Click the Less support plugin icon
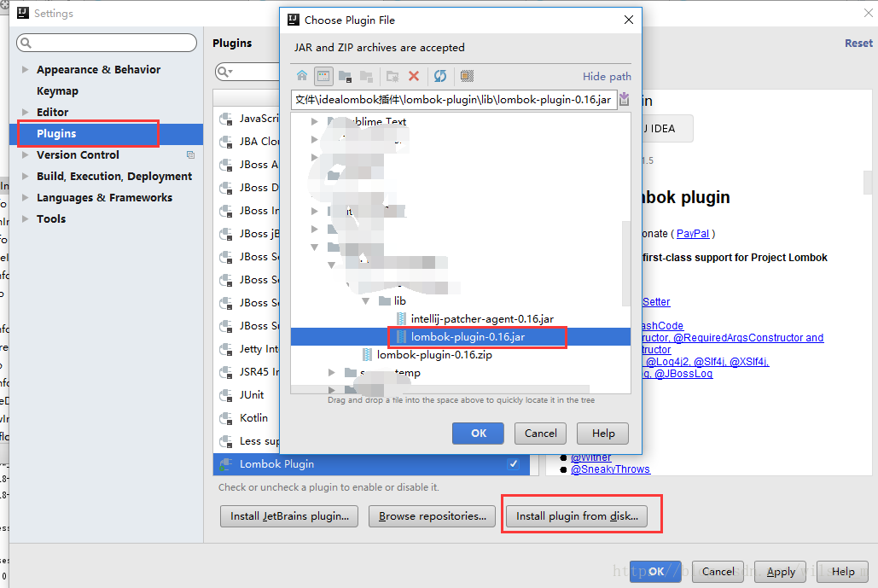The width and height of the screenshot is (878, 588). [x=225, y=441]
